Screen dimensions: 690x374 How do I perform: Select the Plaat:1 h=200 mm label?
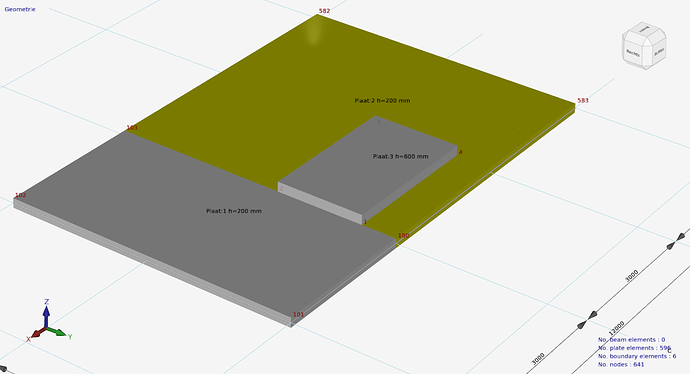[x=234, y=211]
